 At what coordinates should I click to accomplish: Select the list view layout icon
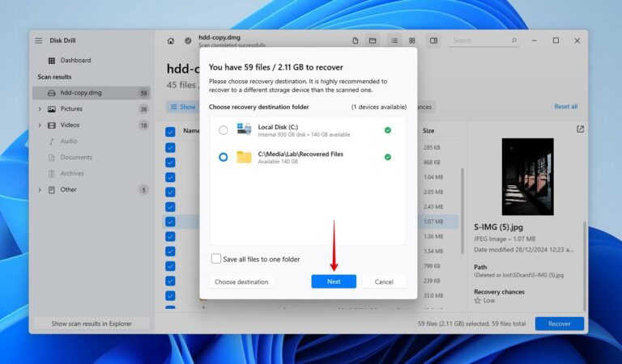click(x=394, y=40)
